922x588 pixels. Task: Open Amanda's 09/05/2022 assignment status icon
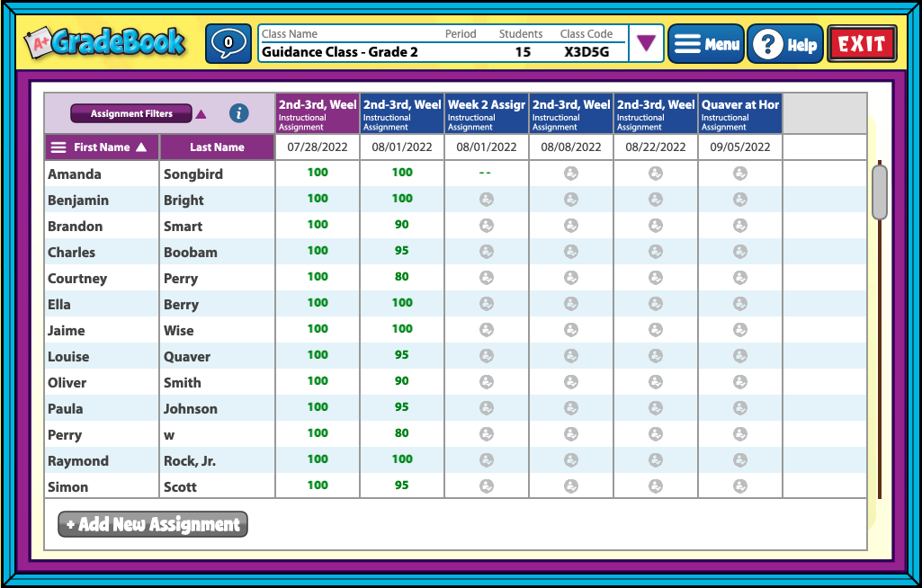(740, 173)
